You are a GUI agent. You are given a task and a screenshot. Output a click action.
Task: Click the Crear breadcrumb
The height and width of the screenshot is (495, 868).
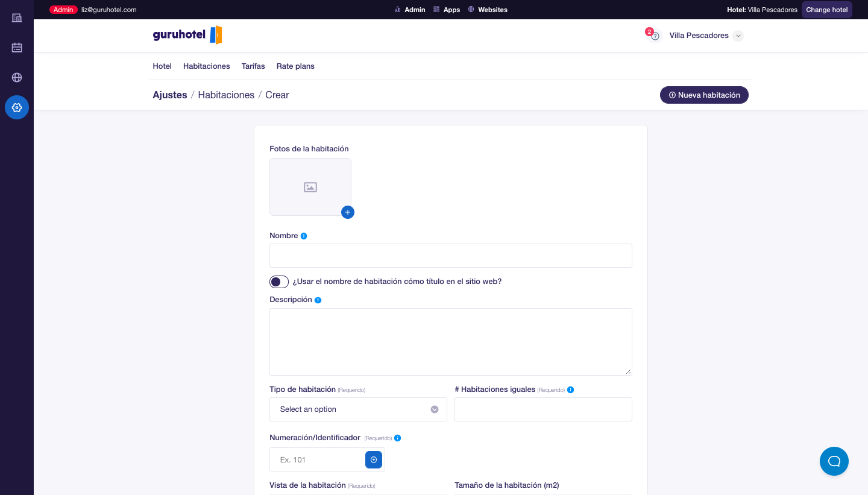tap(277, 95)
